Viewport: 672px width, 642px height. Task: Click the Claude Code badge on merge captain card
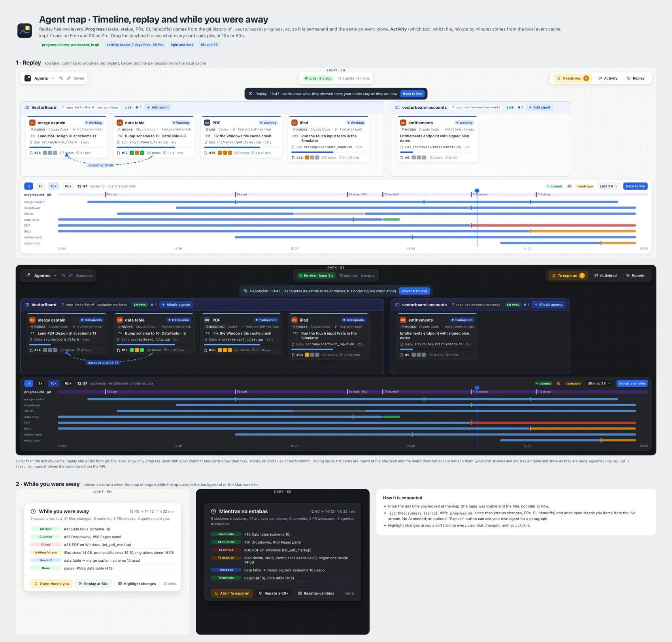[x=32, y=123]
